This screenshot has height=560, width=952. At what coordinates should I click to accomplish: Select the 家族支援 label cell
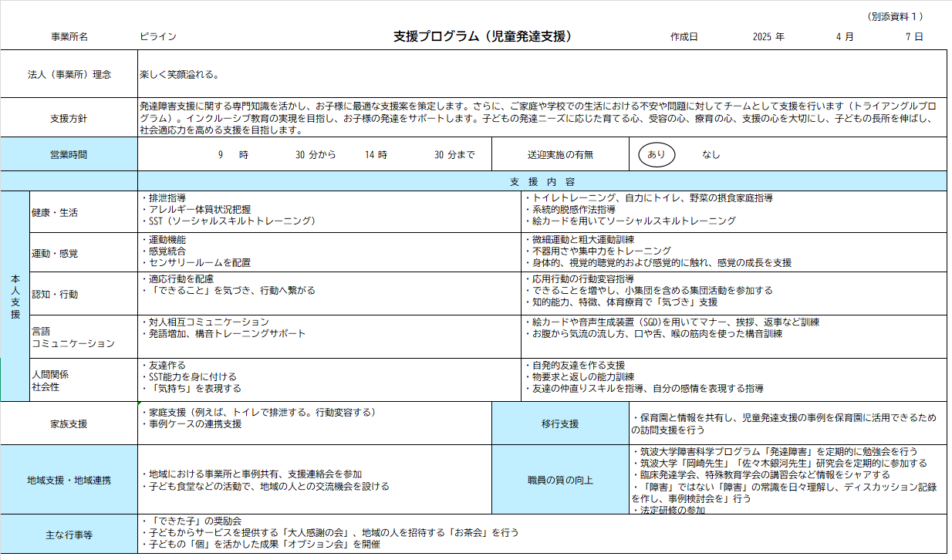pos(69,423)
